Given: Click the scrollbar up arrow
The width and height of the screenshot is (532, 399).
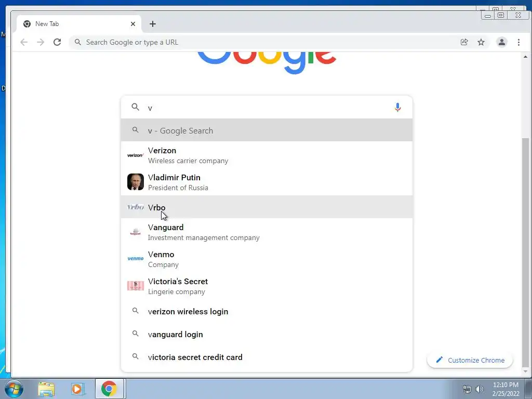Looking at the screenshot, I should (525, 57).
